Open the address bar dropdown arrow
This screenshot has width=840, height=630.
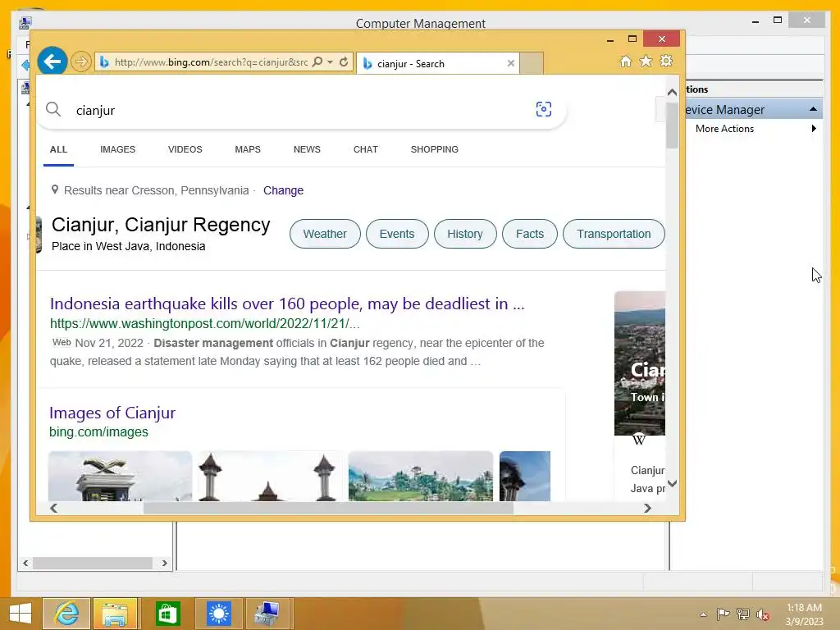point(330,62)
